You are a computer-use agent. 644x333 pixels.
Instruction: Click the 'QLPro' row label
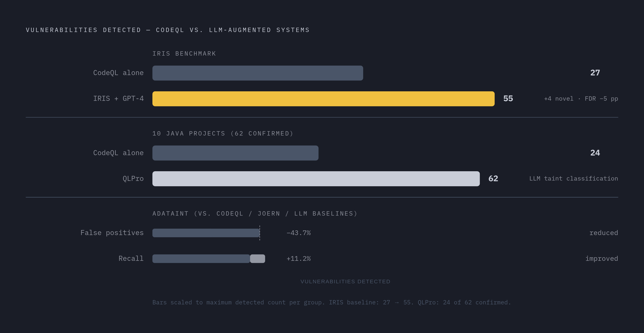(x=133, y=179)
